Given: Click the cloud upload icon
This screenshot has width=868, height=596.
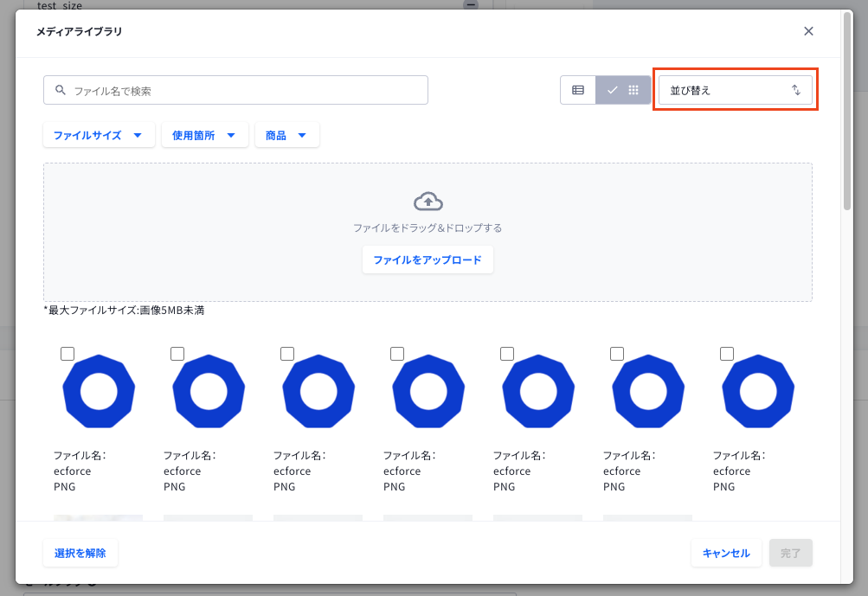Looking at the screenshot, I should (x=428, y=202).
